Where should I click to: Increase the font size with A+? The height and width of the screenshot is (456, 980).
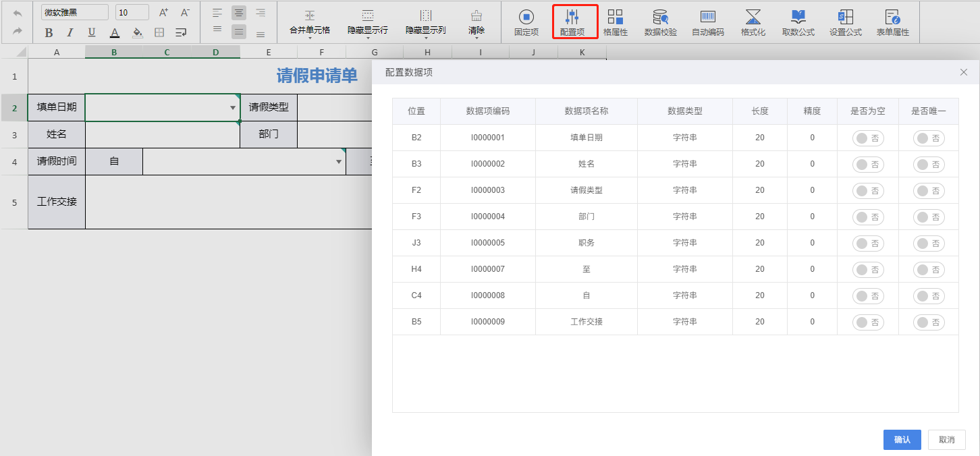tap(163, 12)
